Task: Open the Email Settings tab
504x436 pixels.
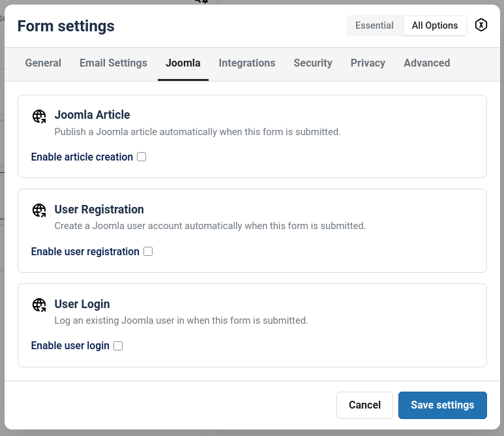Action: point(113,63)
